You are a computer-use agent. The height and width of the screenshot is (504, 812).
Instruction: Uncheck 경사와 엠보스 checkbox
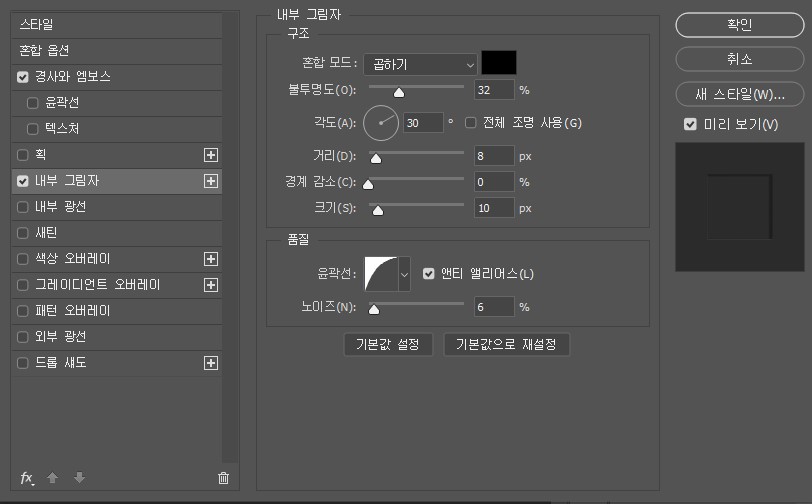pos(22,77)
